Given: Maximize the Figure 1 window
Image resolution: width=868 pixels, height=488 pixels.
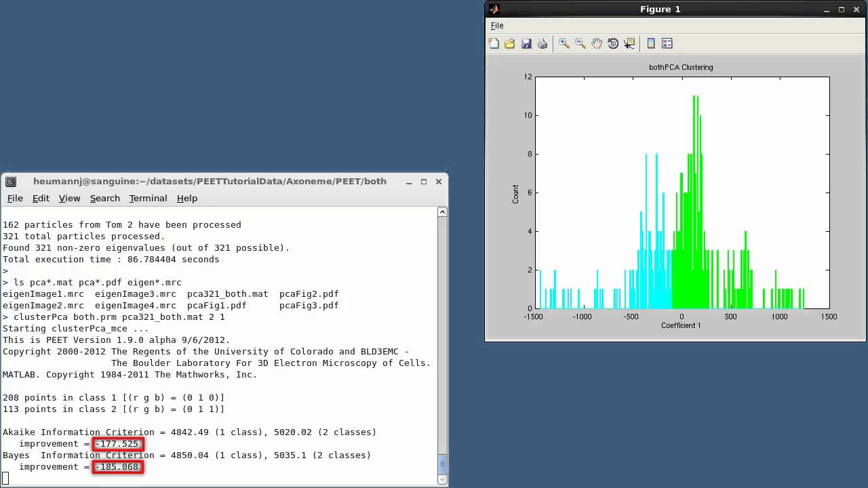Looking at the screenshot, I should pyautogui.click(x=842, y=9).
